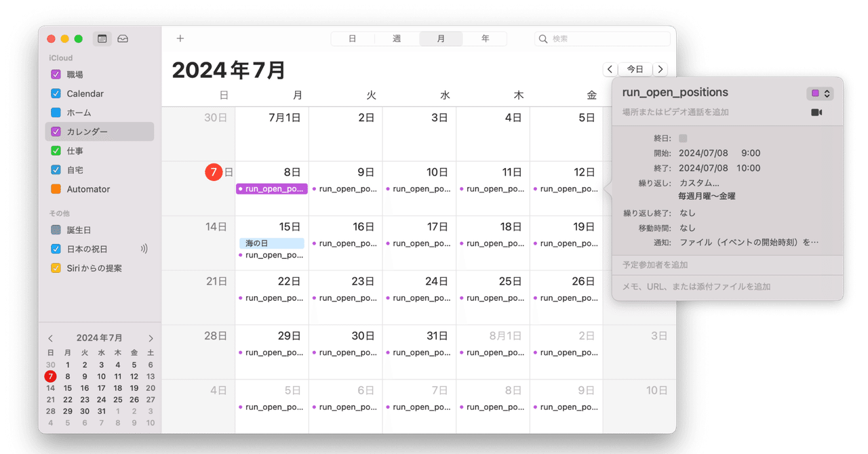Go to previous month in the mini calendar
The width and height of the screenshot is (868, 454).
[x=50, y=337]
